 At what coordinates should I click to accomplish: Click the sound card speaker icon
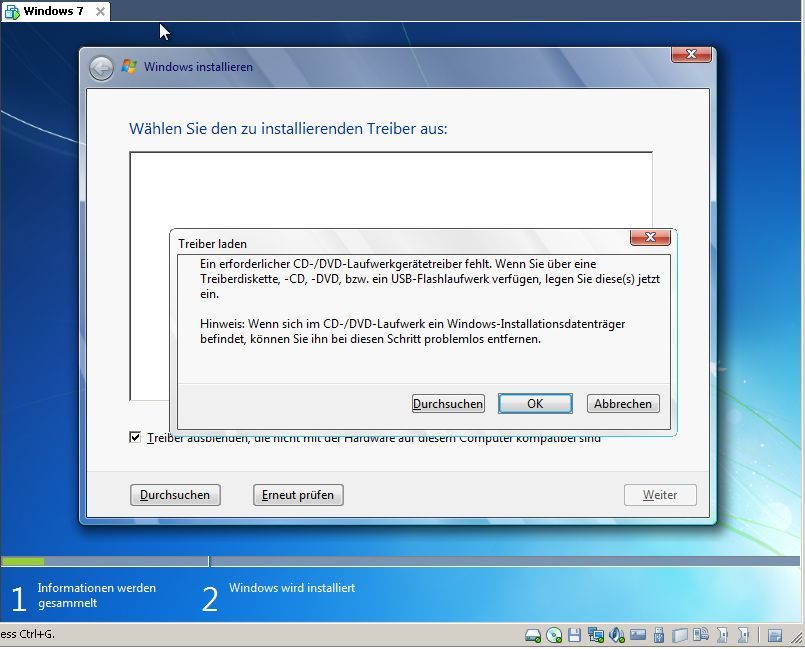tap(617, 635)
